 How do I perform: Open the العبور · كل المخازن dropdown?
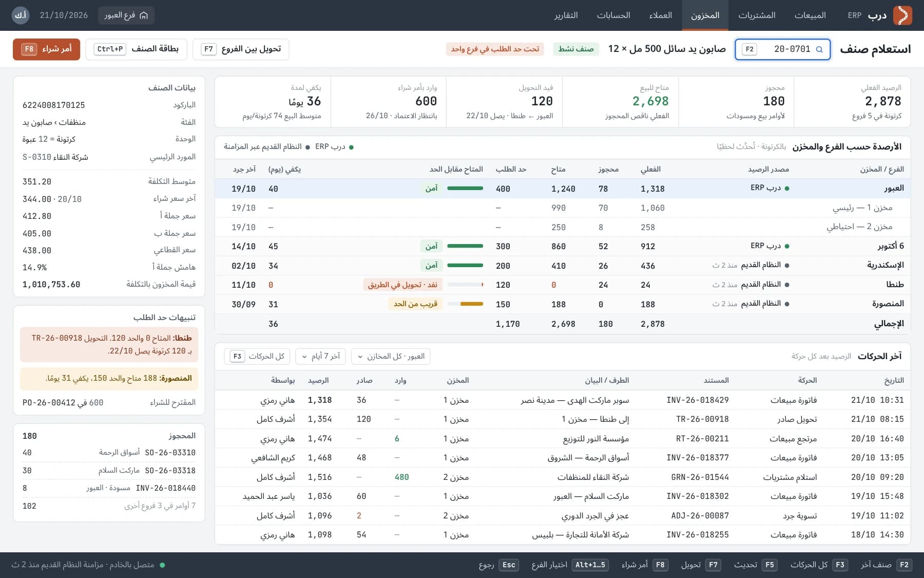391,357
